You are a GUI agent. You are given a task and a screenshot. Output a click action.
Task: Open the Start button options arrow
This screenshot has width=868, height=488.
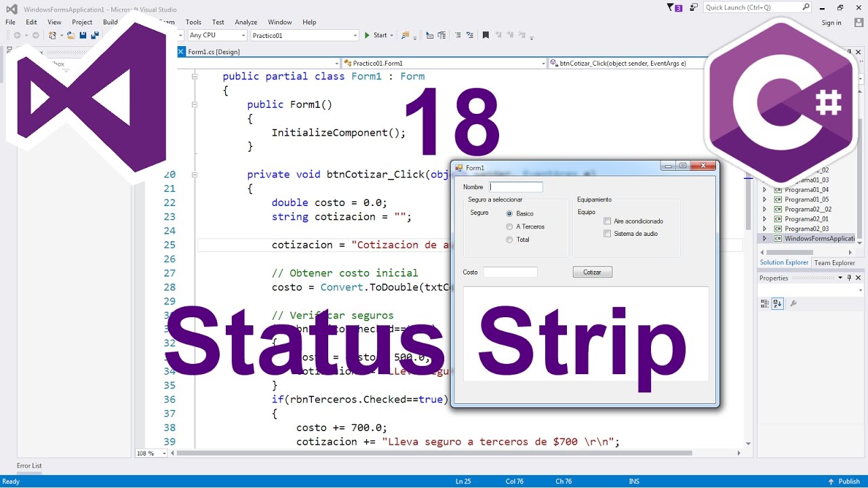click(x=393, y=35)
